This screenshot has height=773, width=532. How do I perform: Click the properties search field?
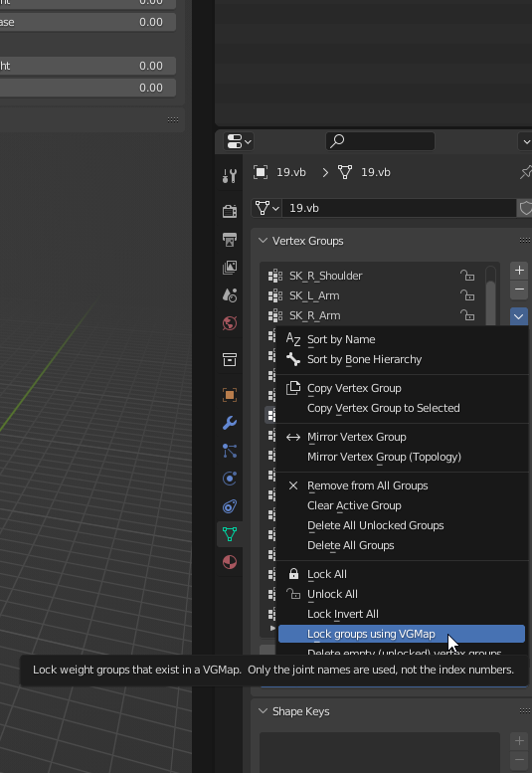(380, 141)
